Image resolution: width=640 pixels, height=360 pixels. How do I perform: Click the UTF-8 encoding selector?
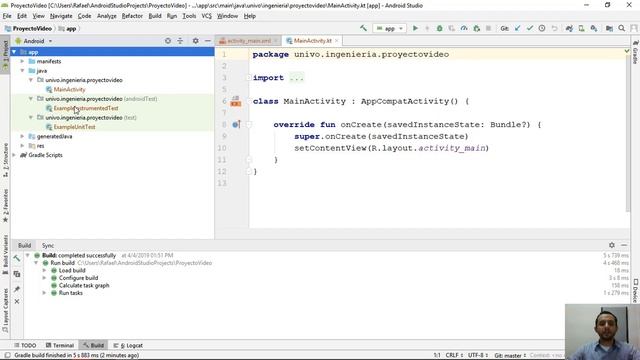click(478, 356)
